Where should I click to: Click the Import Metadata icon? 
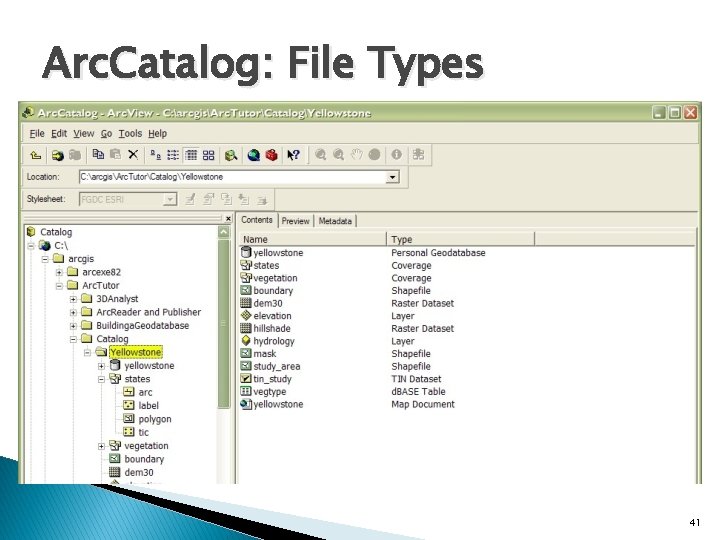pyautogui.click(x=244, y=199)
